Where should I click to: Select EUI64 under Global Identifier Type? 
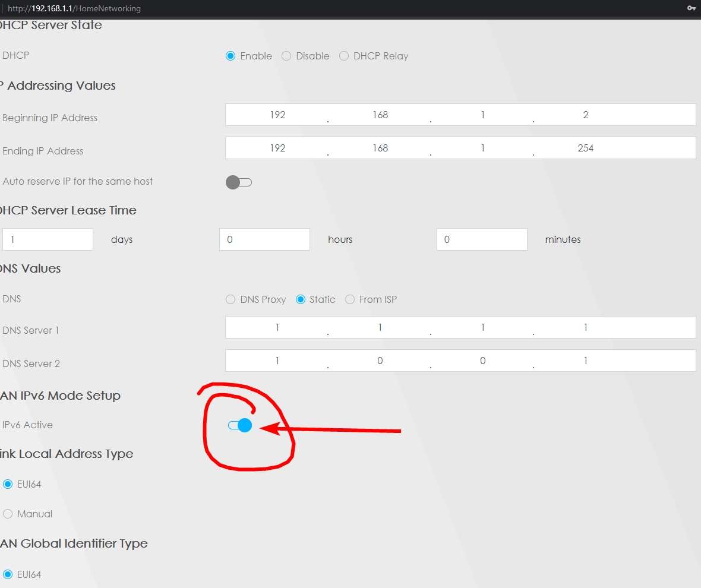click(x=8, y=574)
